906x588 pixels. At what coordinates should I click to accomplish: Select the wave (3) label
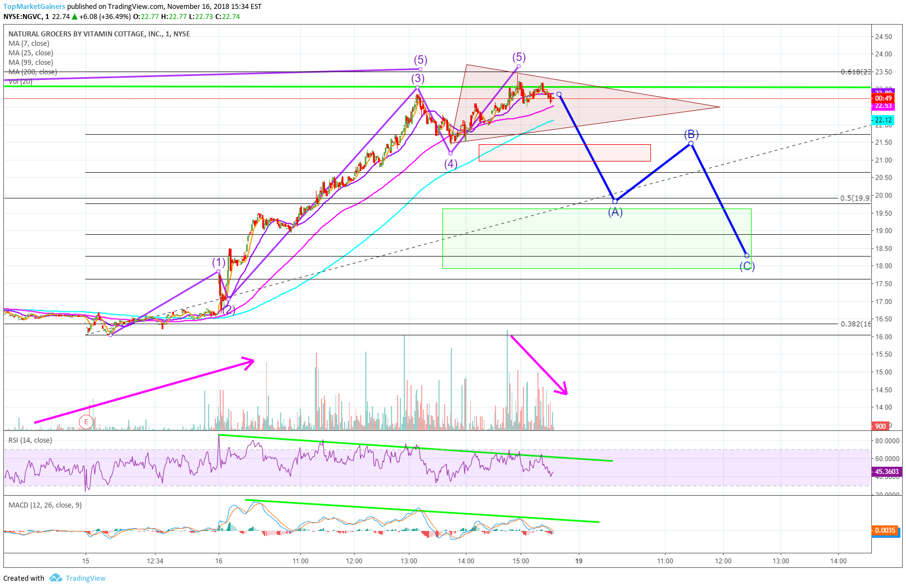(x=418, y=78)
